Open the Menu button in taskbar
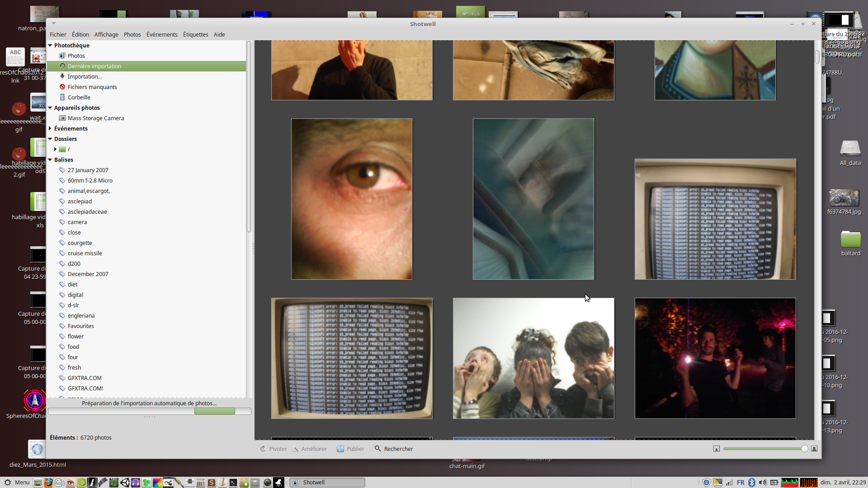868x488 pixels. click(x=17, y=482)
